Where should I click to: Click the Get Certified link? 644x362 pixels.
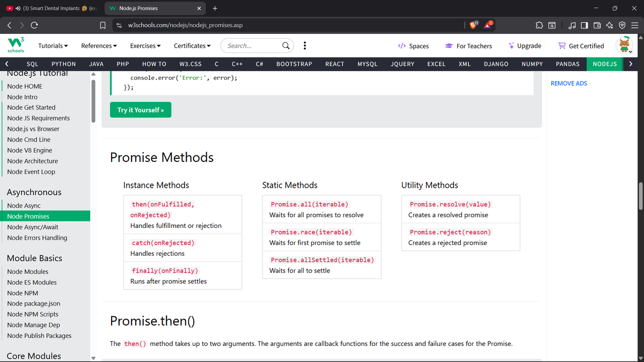[x=581, y=46]
